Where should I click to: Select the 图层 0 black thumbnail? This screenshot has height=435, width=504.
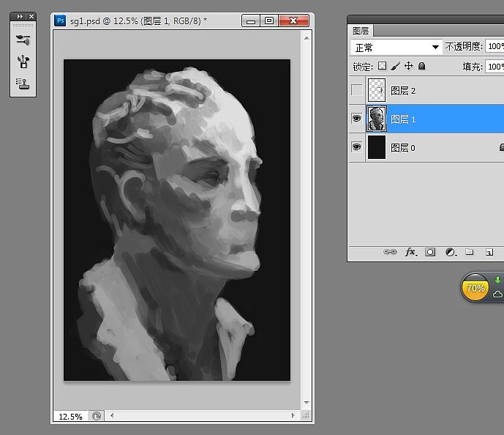[x=377, y=147]
